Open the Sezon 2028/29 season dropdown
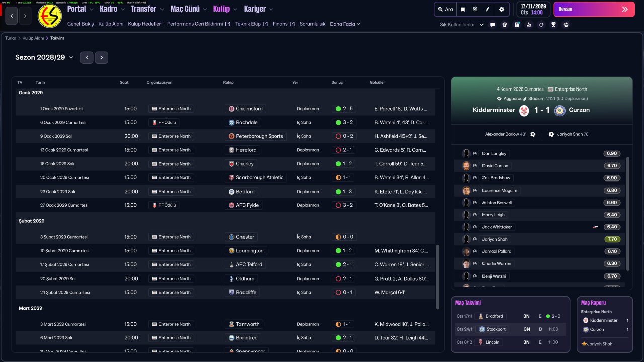The width and height of the screenshot is (644, 362). click(44, 58)
